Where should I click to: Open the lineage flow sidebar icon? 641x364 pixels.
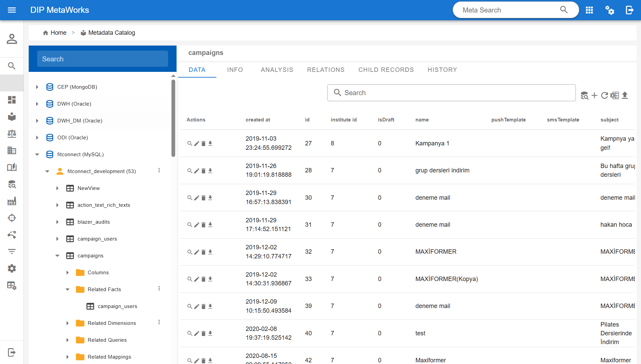pyautogui.click(x=12, y=235)
